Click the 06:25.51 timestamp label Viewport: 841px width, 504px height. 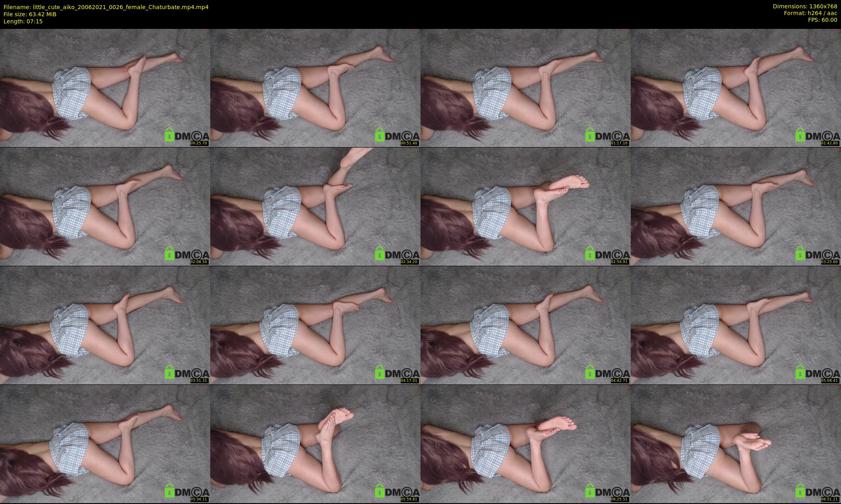point(620,499)
